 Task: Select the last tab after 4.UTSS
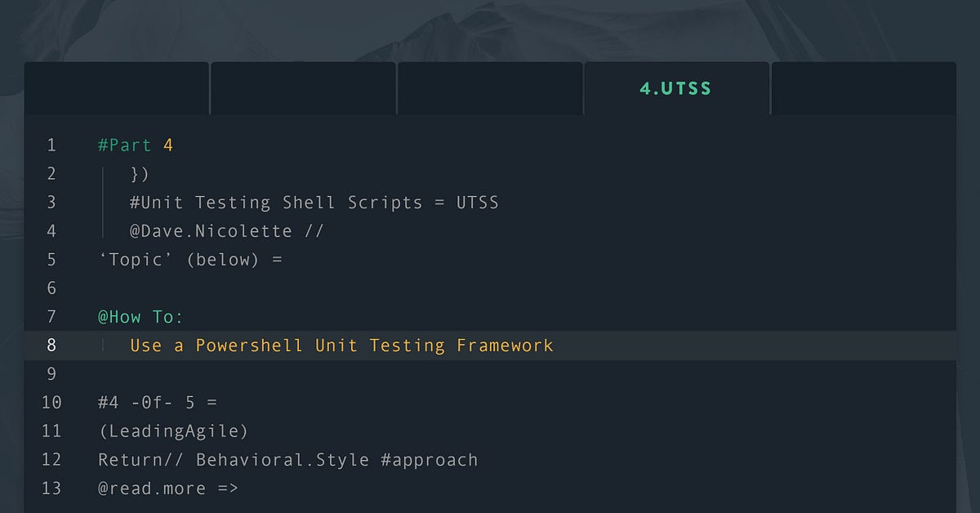point(862,87)
